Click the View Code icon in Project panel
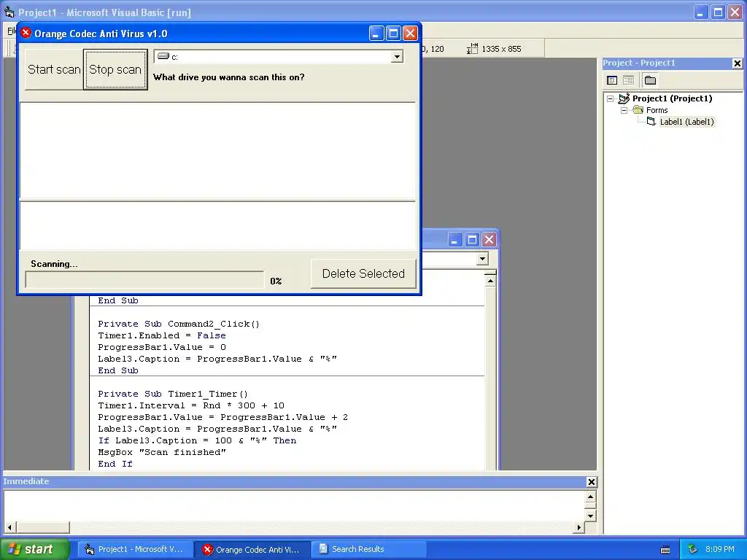This screenshot has width=747, height=560. click(612, 80)
